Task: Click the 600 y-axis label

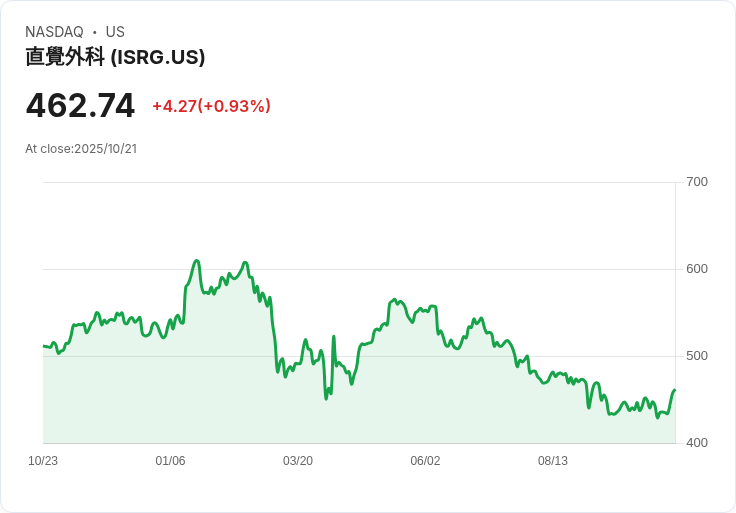Action: [697, 269]
